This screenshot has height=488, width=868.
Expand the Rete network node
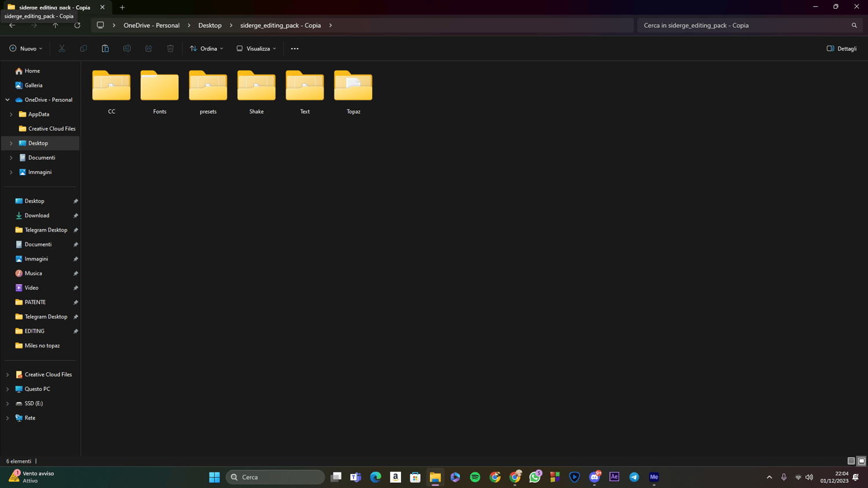coord(8,418)
